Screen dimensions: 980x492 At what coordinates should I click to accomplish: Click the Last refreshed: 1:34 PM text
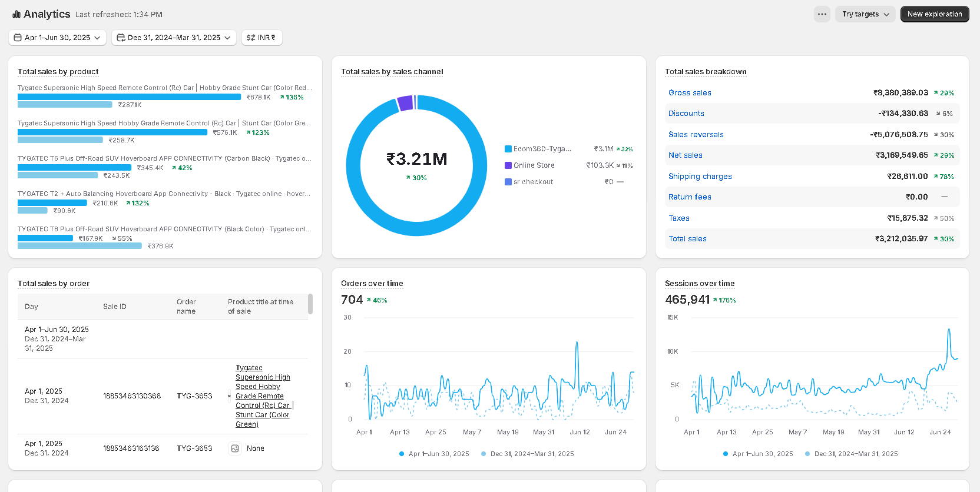coord(119,15)
